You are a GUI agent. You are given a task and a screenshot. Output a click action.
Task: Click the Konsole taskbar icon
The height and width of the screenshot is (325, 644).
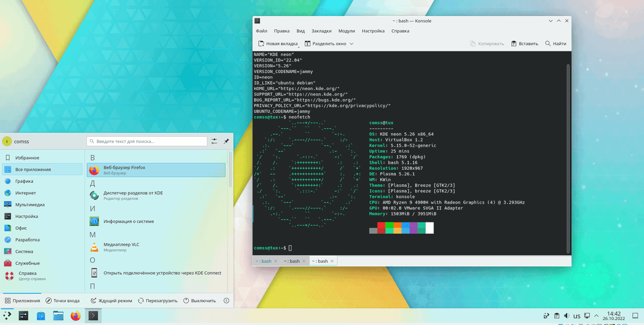(93, 316)
